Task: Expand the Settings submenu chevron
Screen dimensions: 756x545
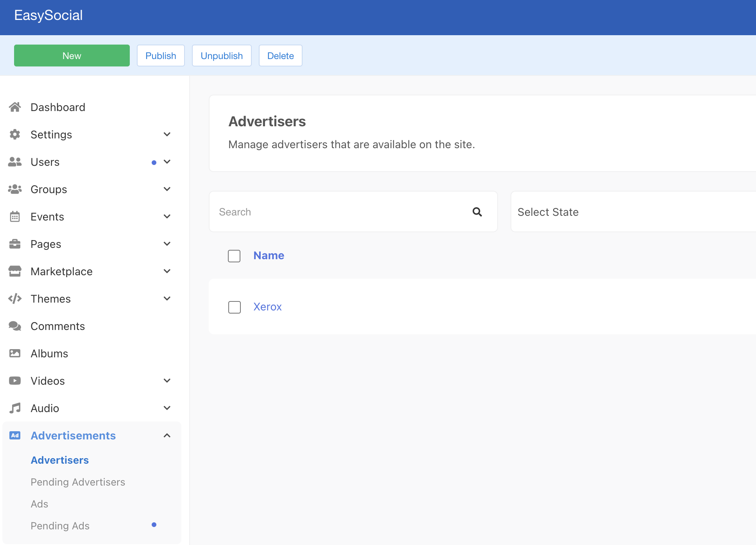Action: 167,134
